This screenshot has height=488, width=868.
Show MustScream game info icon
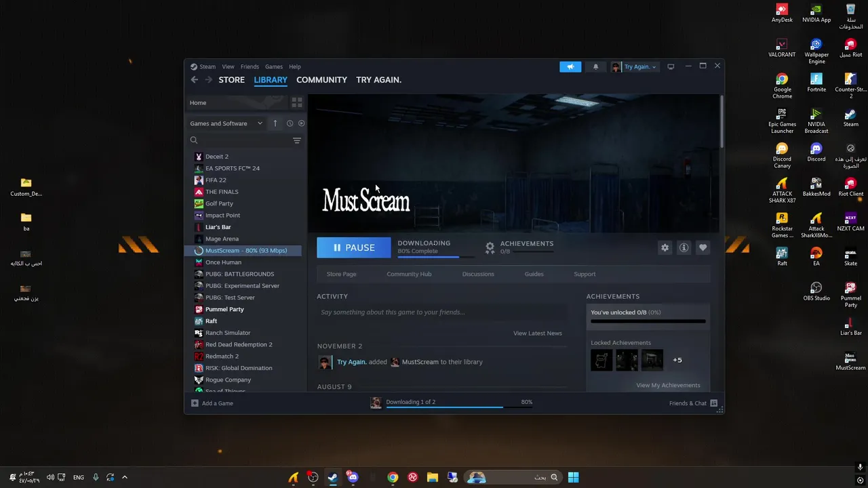(x=684, y=248)
